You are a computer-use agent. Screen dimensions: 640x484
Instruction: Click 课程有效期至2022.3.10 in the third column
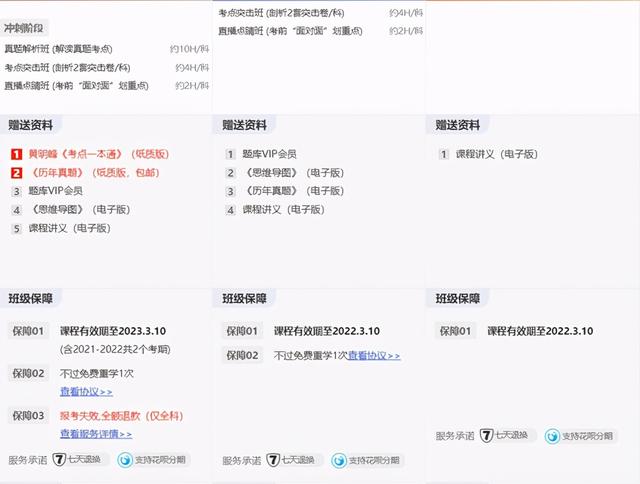[x=540, y=331]
